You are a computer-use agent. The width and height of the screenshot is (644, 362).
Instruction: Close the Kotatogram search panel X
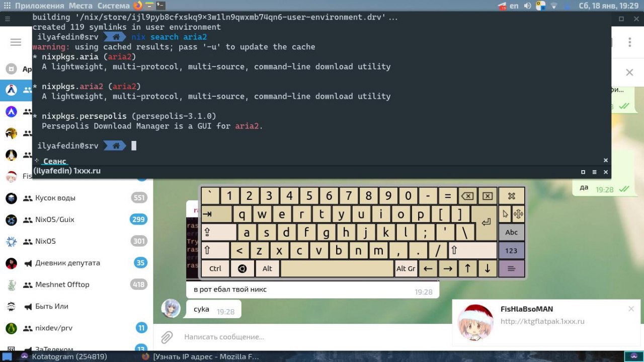[629, 73]
